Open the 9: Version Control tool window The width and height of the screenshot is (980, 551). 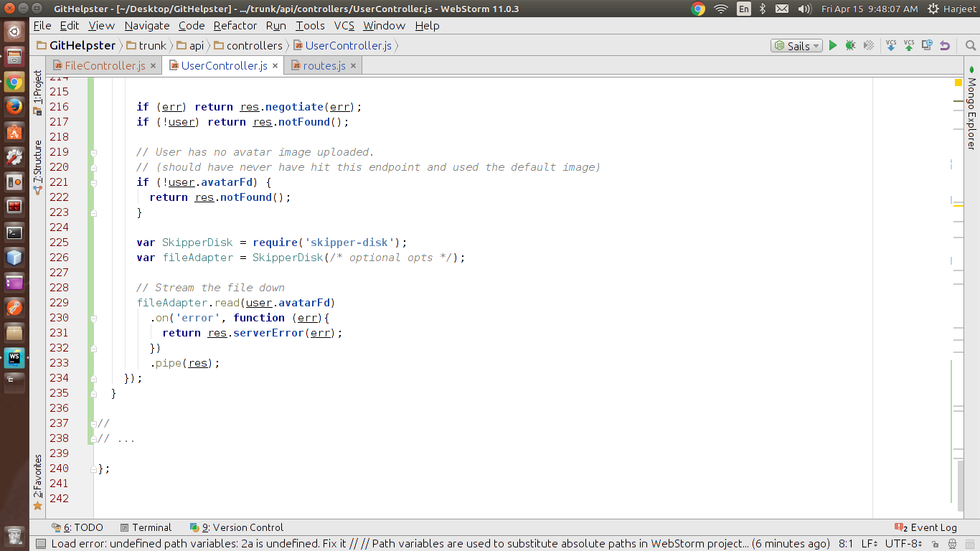tap(236, 527)
